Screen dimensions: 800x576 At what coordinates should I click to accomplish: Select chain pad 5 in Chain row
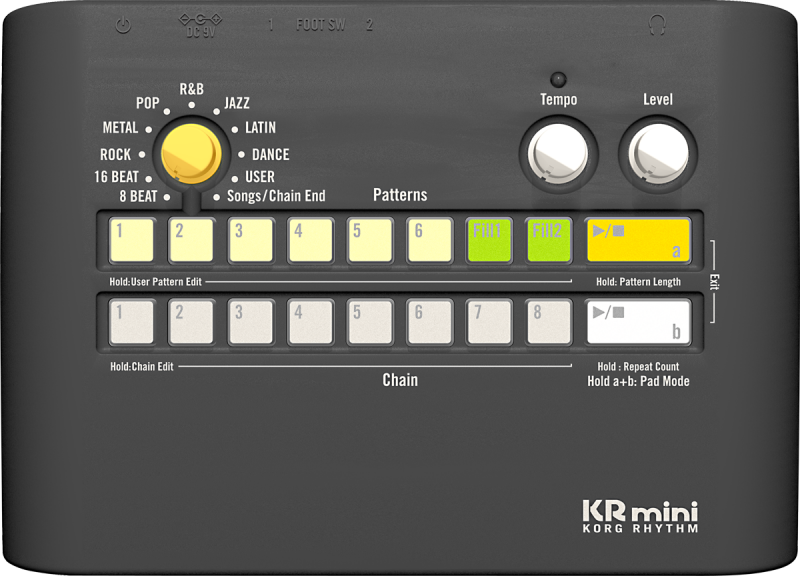(370, 322)
